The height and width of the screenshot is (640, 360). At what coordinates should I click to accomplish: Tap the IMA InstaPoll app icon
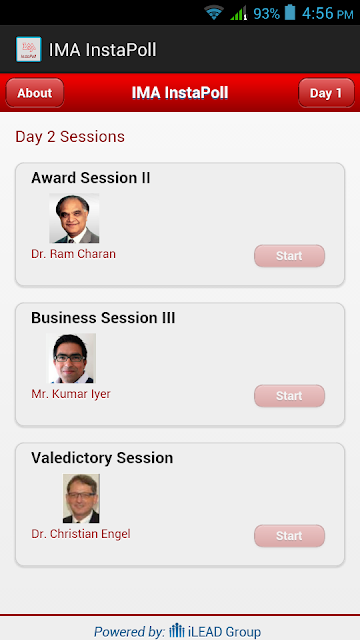[x=29, y=49]
